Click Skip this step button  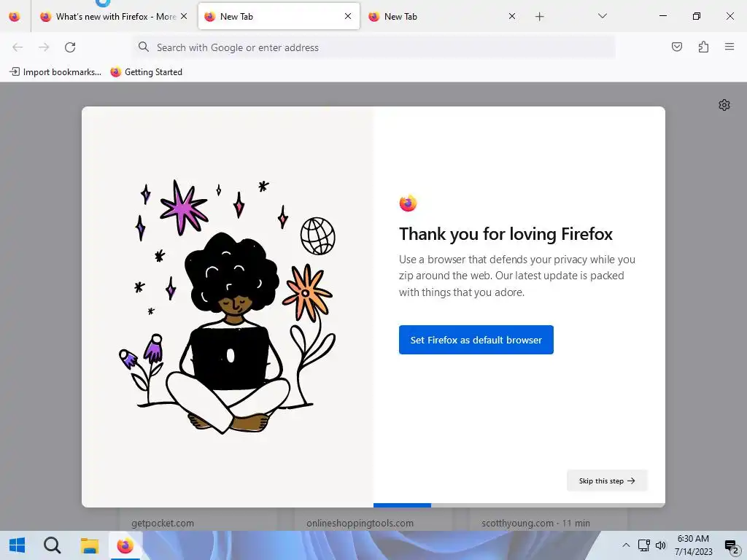pos(607,481)
